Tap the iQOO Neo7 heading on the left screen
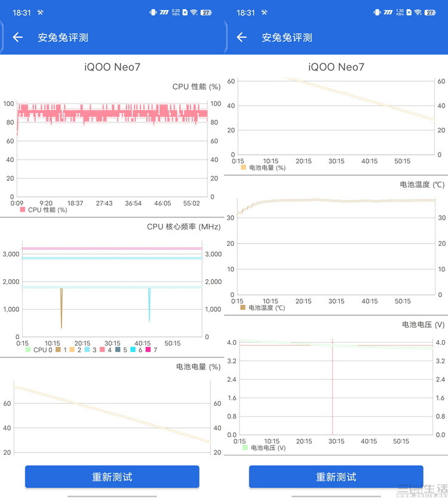This screenshot has width=448, height=498. (x=112, y=67)
